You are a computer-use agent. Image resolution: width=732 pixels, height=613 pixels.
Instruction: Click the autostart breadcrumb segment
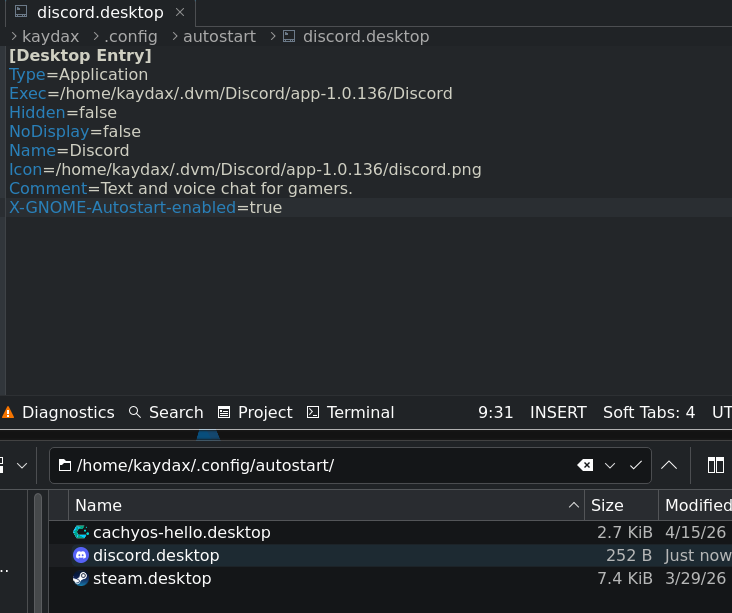tap(219, 36)
